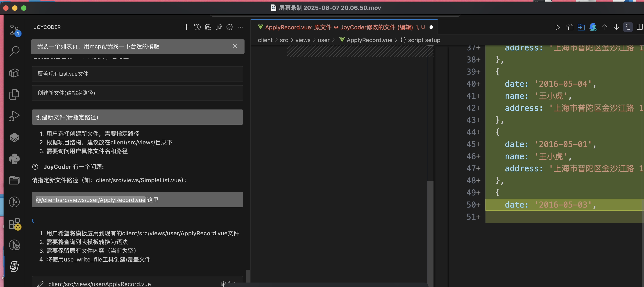Open the Python view icon
Screen dimensions: 644x287
click(14, 159)
